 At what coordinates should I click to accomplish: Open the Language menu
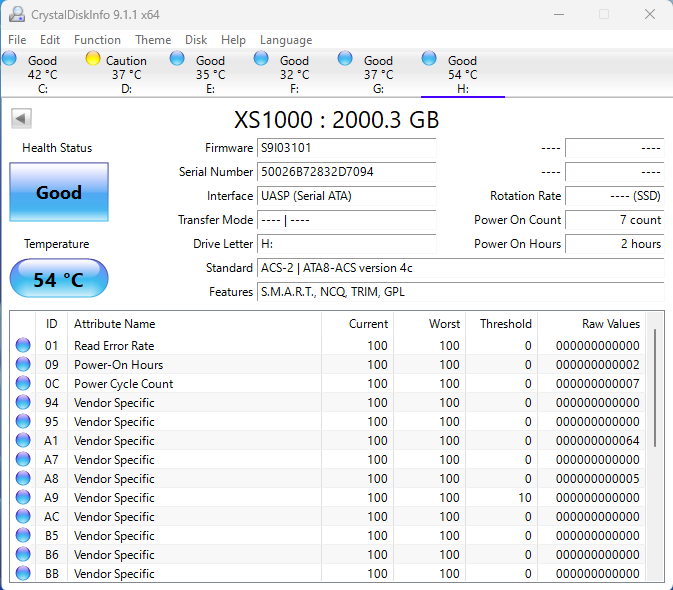pyautogui.click(x=286, y=40)
